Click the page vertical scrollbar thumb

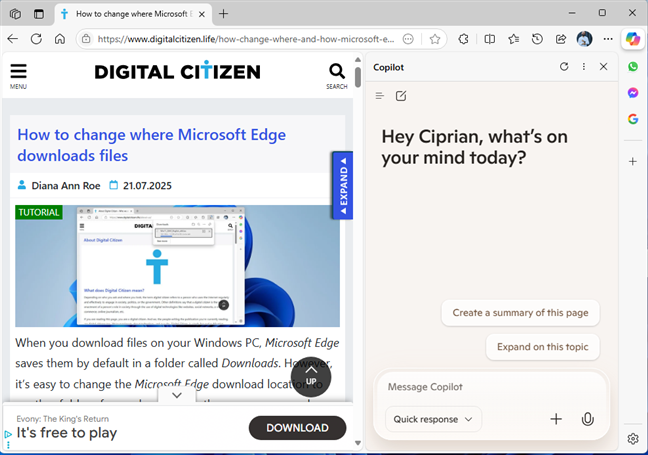tap(358, 76)
